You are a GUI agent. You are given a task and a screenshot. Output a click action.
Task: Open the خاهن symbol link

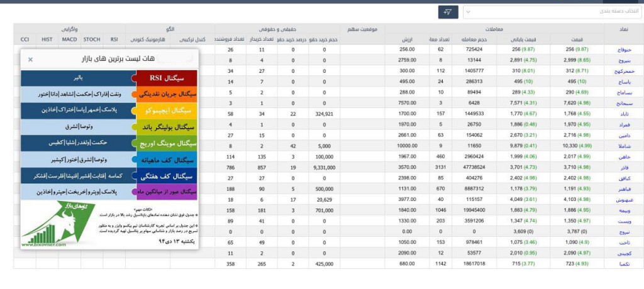pos(624,156)
